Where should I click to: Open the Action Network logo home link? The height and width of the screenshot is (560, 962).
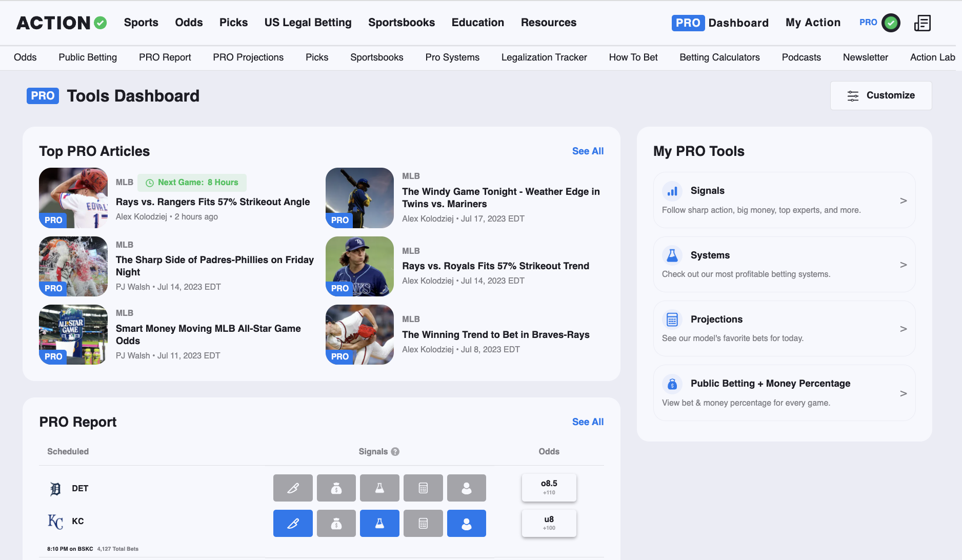tap(62, 23)
